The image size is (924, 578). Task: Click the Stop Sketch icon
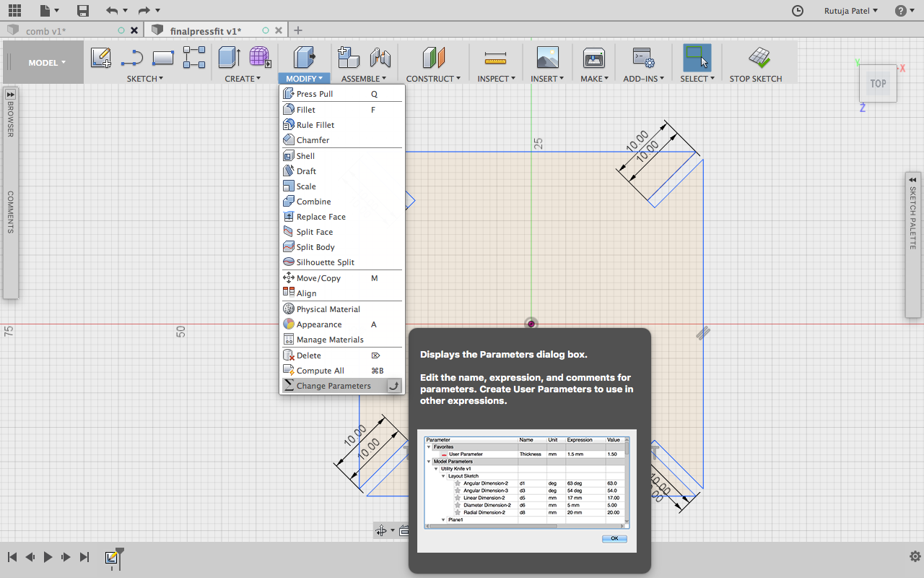coord(759,58)
